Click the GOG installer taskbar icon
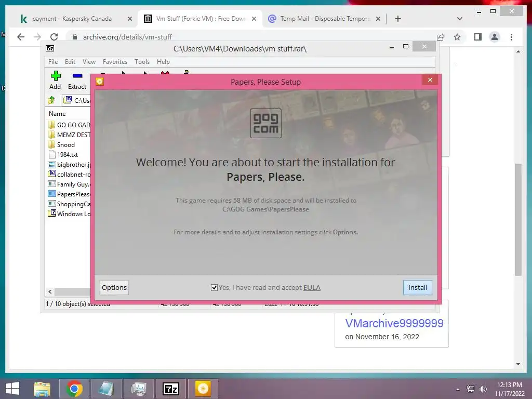Image resolution: width=532 pixels, height=399 pixels. pyautogui.click(x=203, y=389)
